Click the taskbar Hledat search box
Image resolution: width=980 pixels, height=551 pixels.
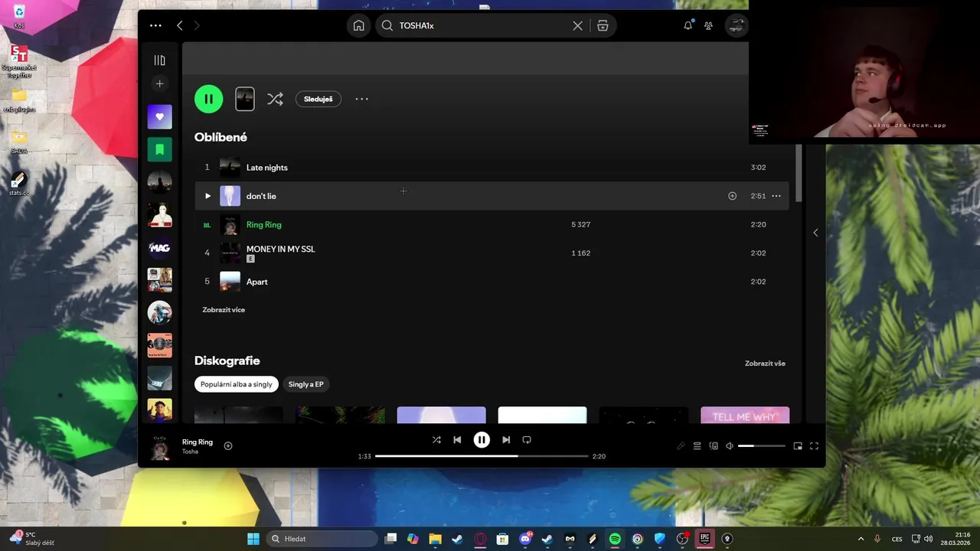tap(322, 539)
